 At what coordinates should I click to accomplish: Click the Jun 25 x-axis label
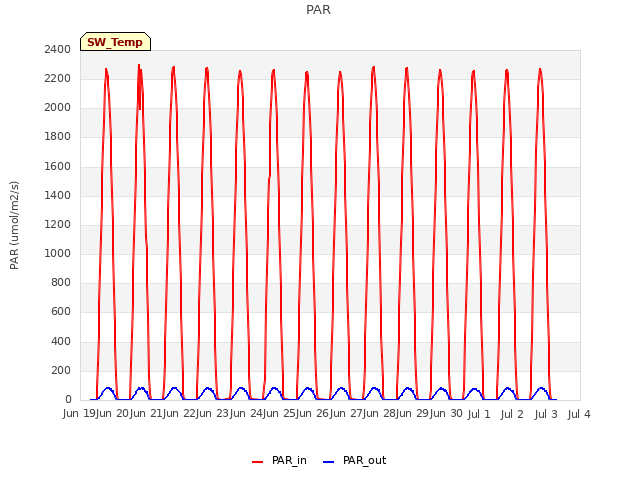pos(280,414)
